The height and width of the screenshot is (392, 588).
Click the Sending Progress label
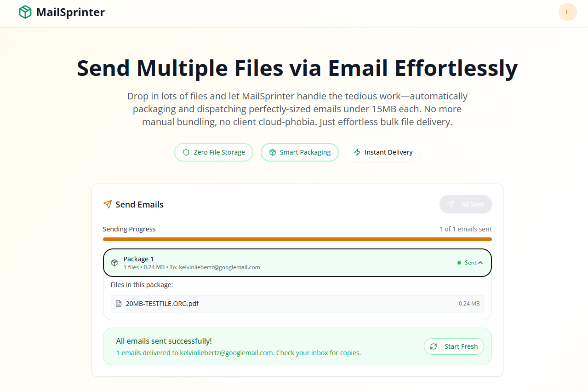click(129, 229)
